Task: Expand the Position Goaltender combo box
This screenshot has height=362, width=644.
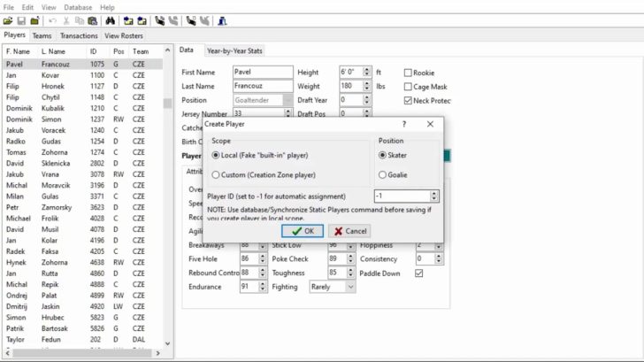Action: tap(287, 100)
